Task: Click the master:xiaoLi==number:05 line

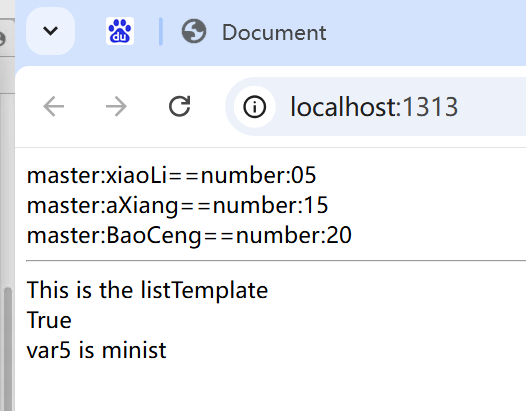Action: click(x=171, y=175)
